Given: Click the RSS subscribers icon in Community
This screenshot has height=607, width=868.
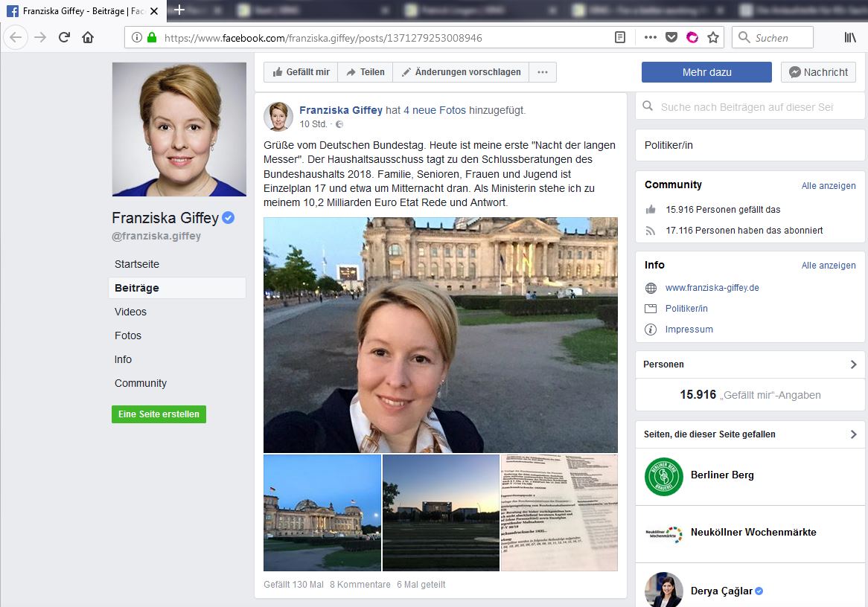Looking at the screenshot, I should tap(651, 231).
